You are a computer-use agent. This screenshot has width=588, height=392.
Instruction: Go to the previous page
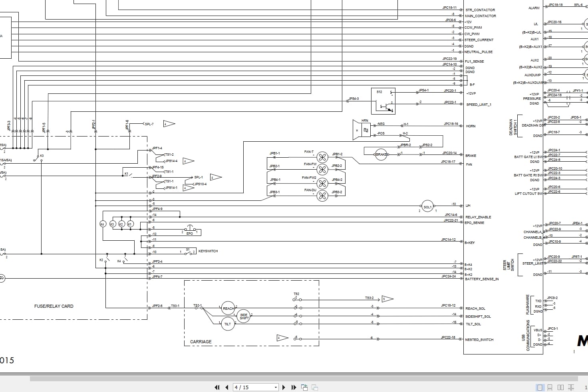pos(227,387)
